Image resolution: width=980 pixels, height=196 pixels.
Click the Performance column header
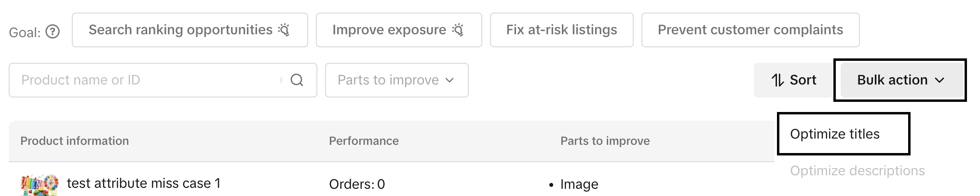[364, 141]
